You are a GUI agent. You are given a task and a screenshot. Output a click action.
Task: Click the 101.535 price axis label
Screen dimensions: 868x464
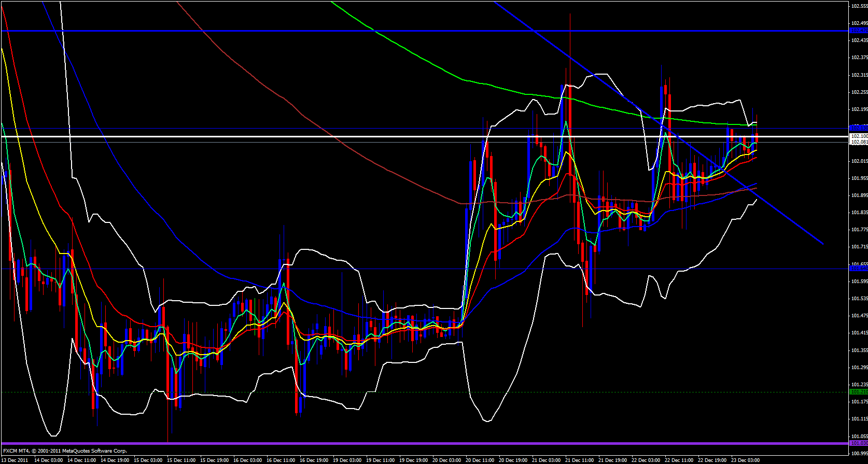pyautogui.click(x=859, y=299)
